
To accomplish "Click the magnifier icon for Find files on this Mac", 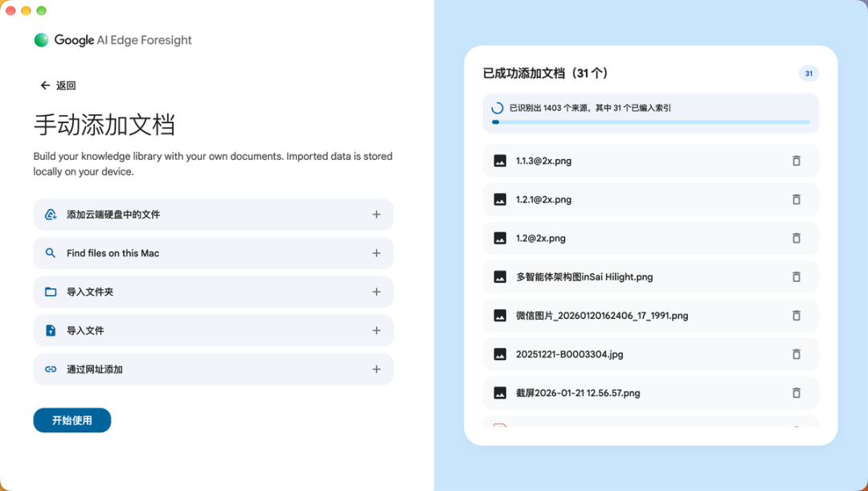I will (51, 253).
